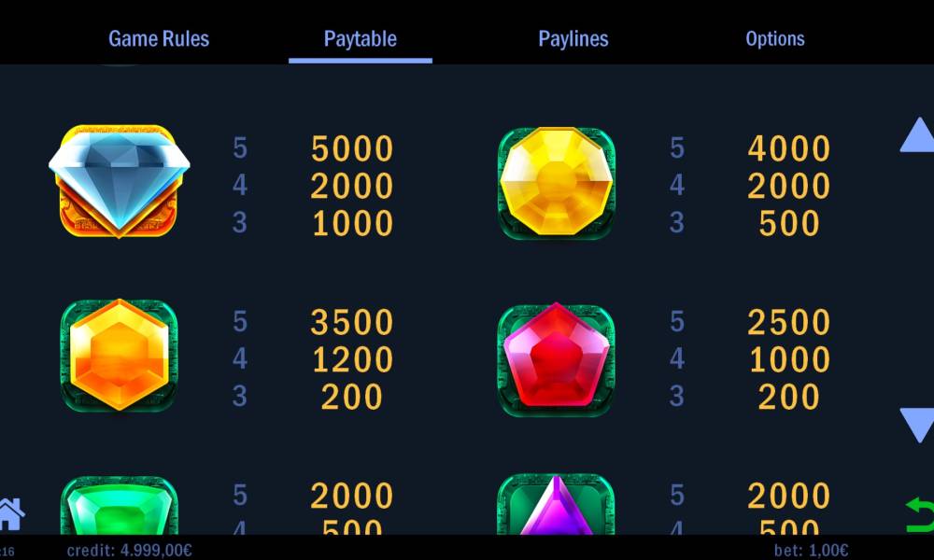Click the green return arrow
Screen dimensions: 934x560
pos(920,515)
